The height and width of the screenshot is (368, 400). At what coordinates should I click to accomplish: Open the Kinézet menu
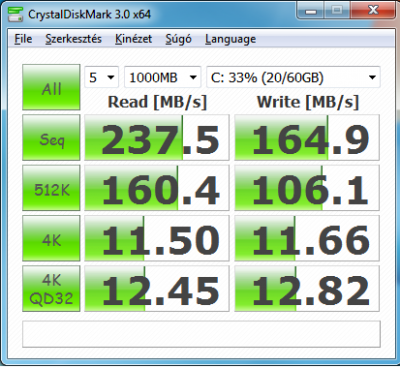tap(133, 39)
